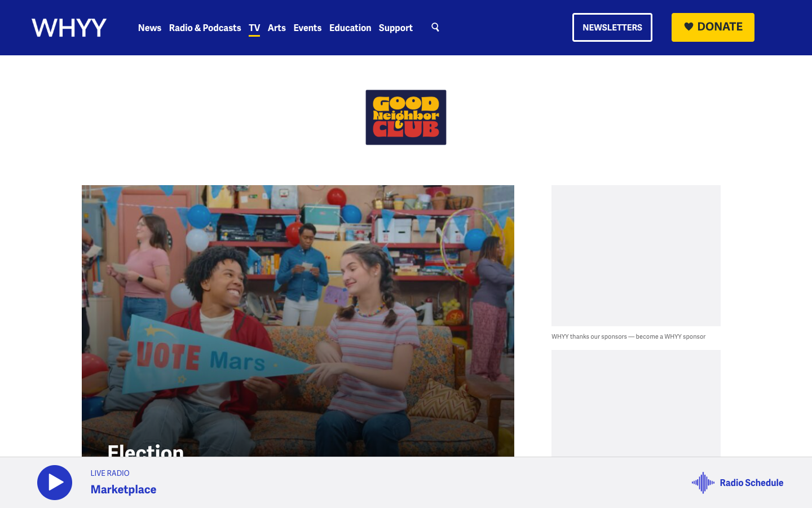Open the Vote Mars episode image

(x=298, y=321)
